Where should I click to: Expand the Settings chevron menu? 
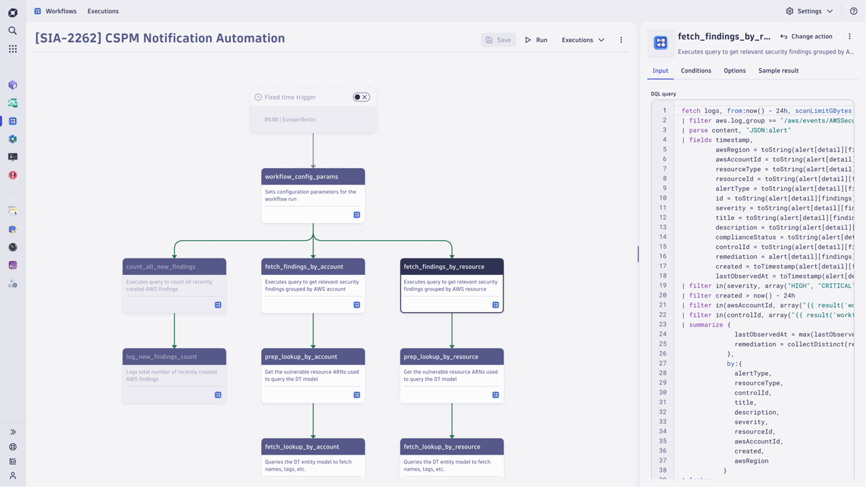click(829, 11)
